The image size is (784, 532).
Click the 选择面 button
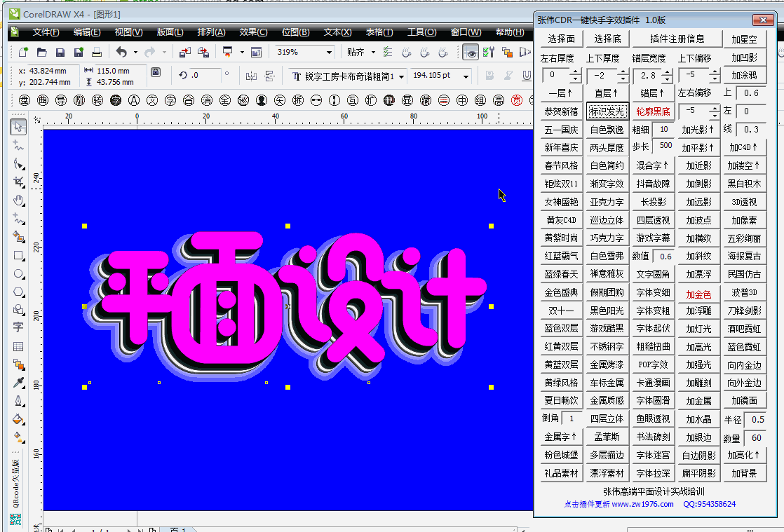[x=562, y=39]
